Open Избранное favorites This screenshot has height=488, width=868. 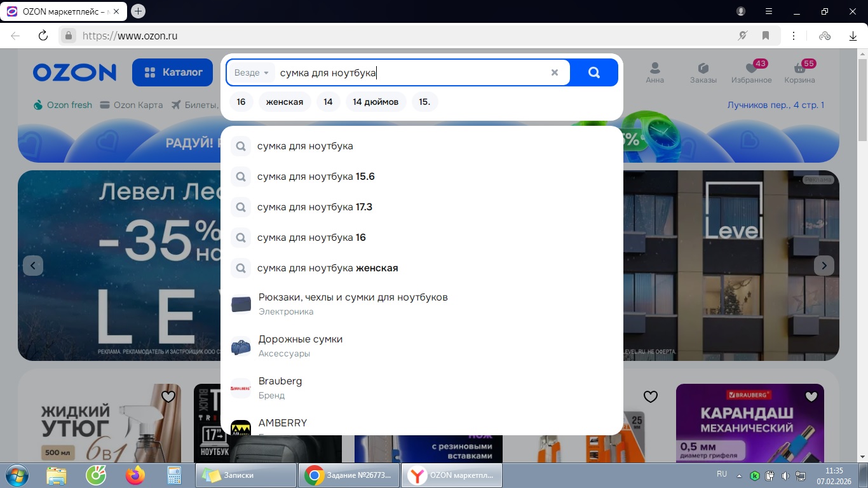[x=751, y=72]
